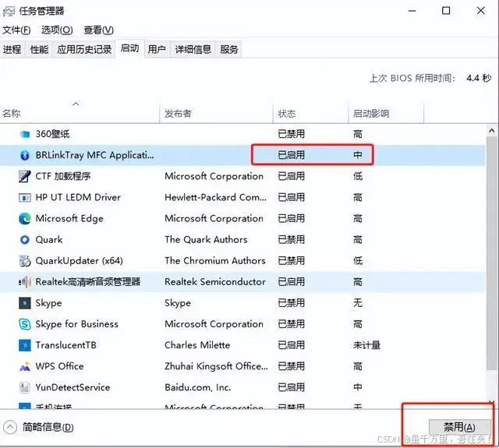Click the vertical scrollbar thumb
This screenshot has height=448, width=499.
[492, 253]
